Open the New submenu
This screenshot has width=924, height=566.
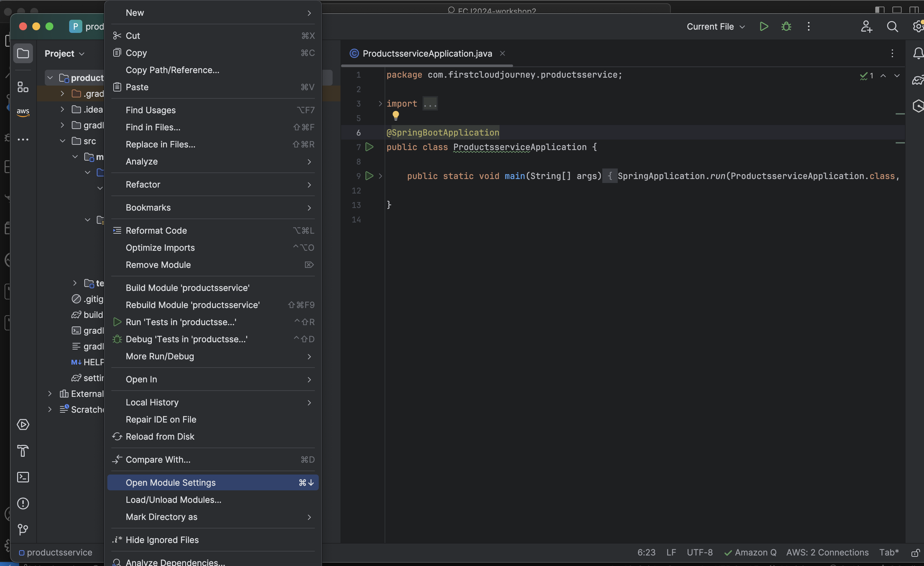point(213,13)
